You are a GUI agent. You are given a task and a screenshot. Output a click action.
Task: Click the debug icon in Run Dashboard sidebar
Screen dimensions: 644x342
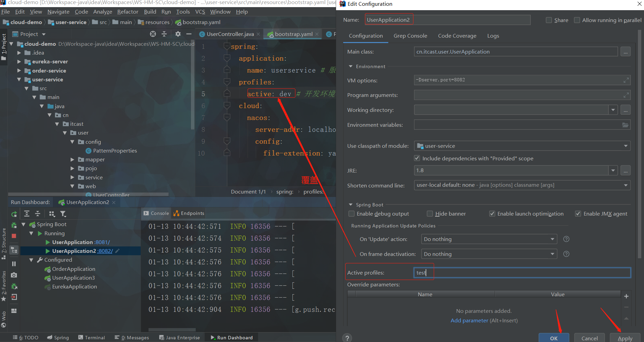pos(14,225)
